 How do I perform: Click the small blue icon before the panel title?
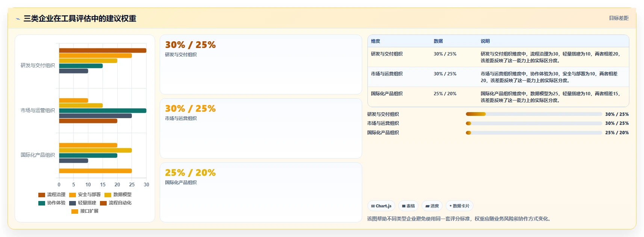point(18,19)
